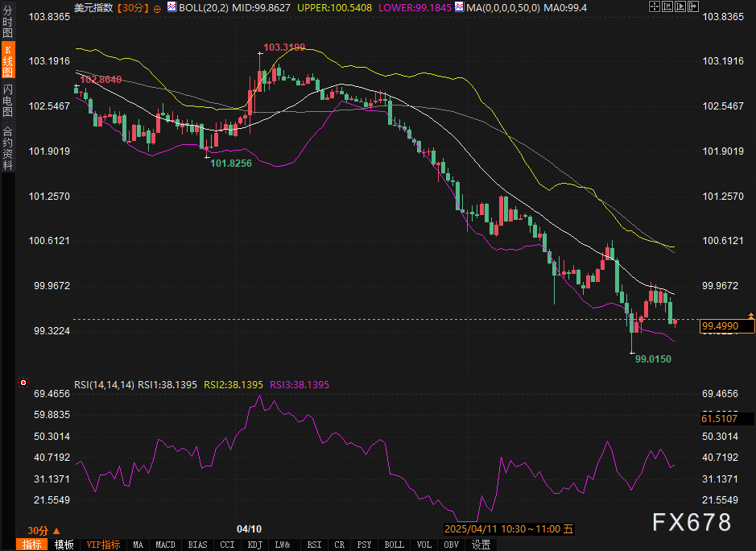
Task: Click the orange price alert arrow icon
Action: (x=750, y=315)
